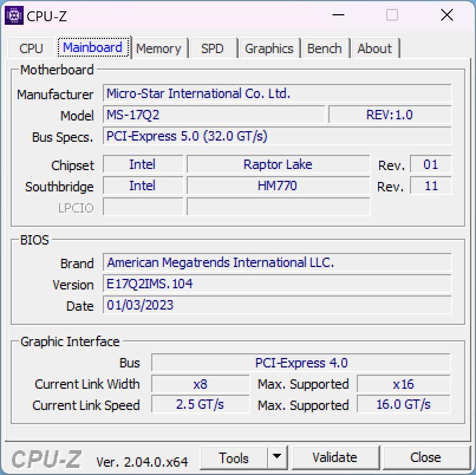Click the Validate button
Image resolution: width=476 pixels, height=475 pixels.
coord(335,457)
